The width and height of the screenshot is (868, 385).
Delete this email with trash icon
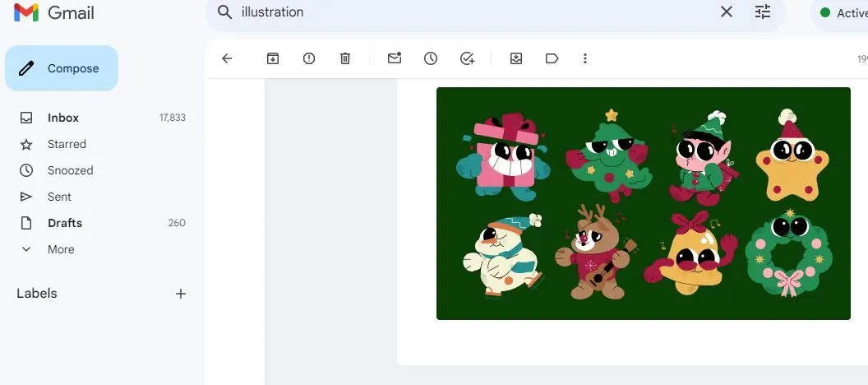(345, 58)
